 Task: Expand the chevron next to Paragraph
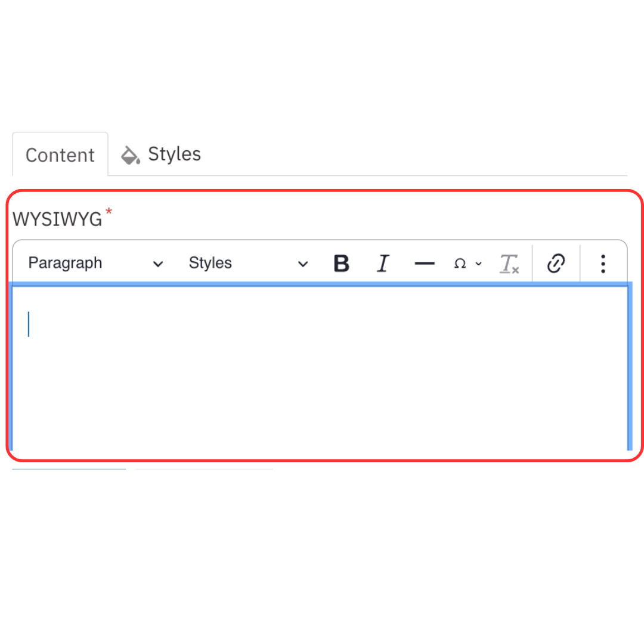point(158,264)
